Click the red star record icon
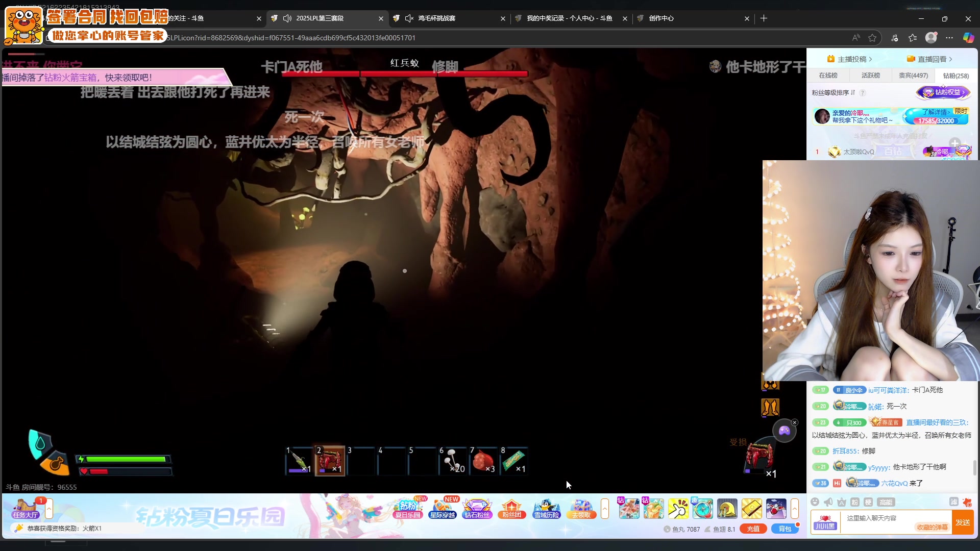Image resolution: width=980 pixels, height=551 pixels. 967,502
